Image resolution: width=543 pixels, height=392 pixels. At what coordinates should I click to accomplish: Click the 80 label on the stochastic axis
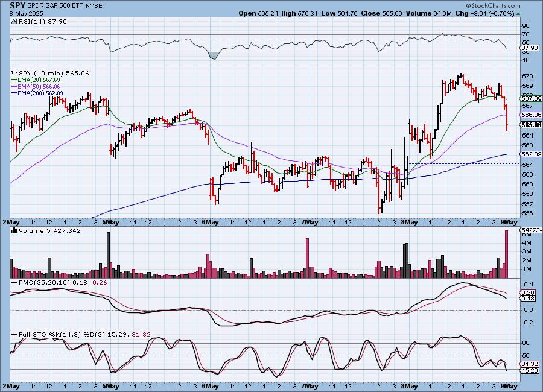pos(526,343)
